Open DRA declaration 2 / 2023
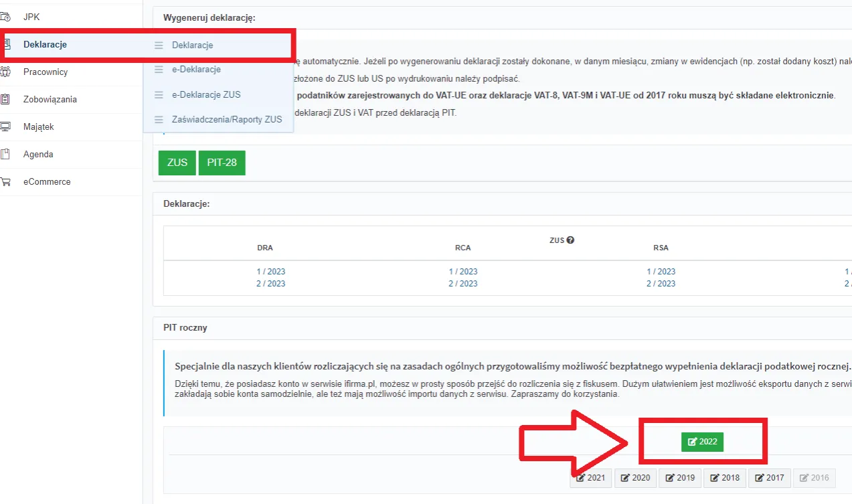Viewport: 852px width, 504px height. click(271, 284)
